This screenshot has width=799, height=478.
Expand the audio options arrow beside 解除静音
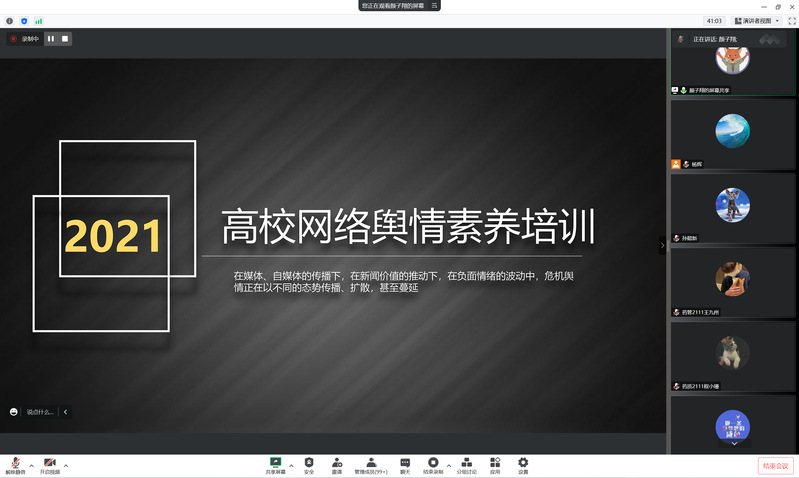tap(31, 465)
